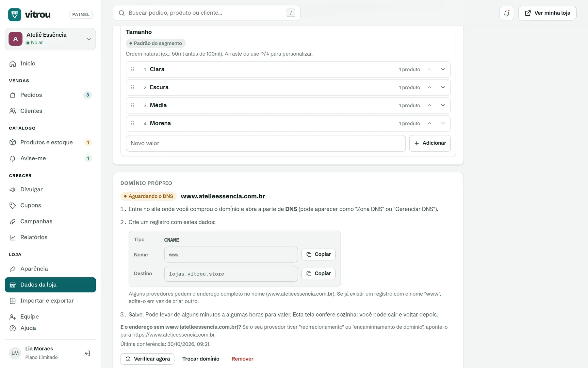Screen dimensions: 588x368
Task: Click the drag handle on the Média row
Action: (x=132, y=105)
